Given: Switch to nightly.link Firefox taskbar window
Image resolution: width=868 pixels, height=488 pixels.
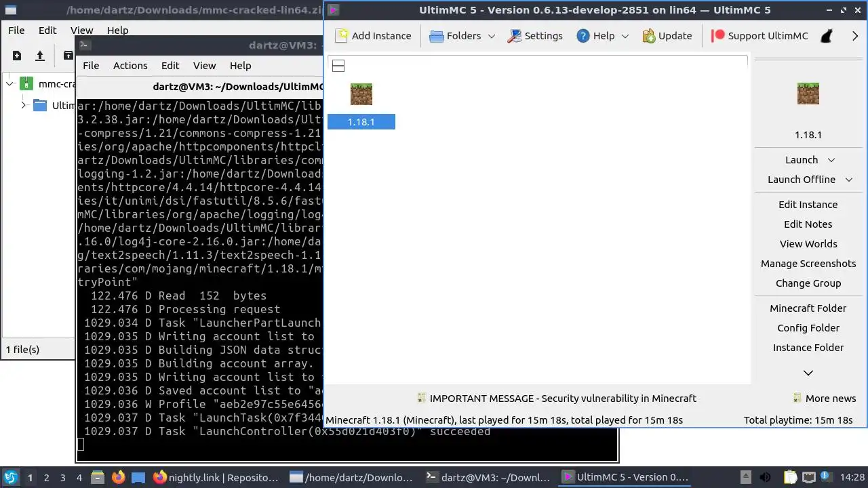Looking at the screenshot, I should click(x=216, y=477).
